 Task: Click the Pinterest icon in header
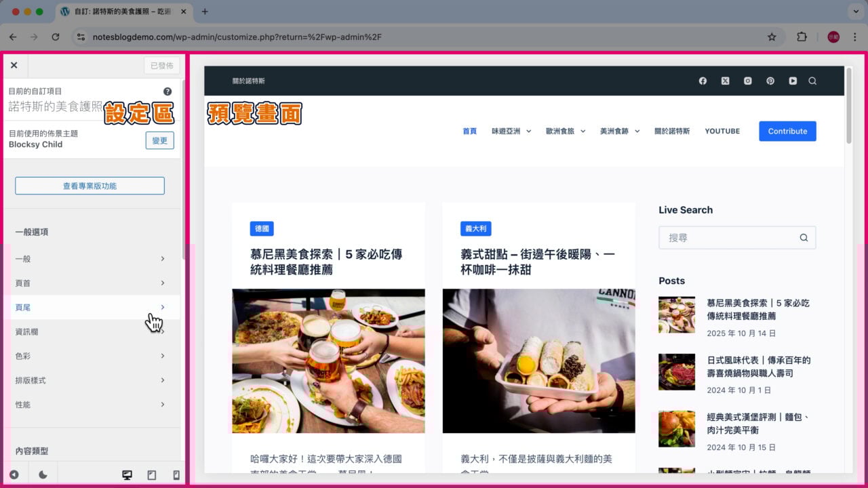pyautogui.click(x=770, y=81)
